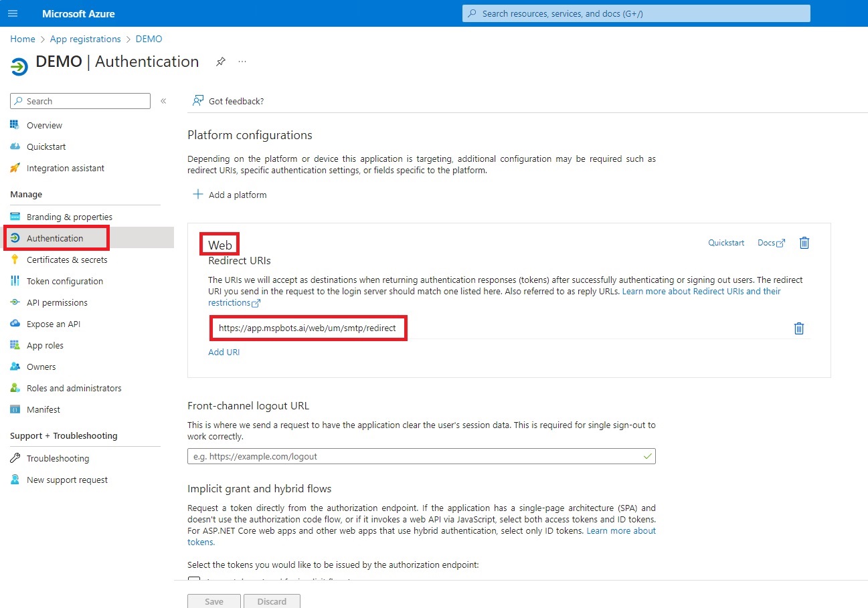Click the DEMO breadcrumb link
This screenshot has height=608, width=868.
(149, 39)
